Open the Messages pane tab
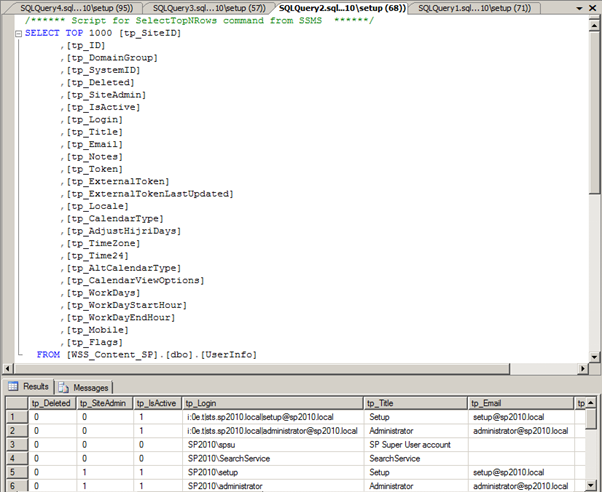Screen dimensions: 602x492 90,387
